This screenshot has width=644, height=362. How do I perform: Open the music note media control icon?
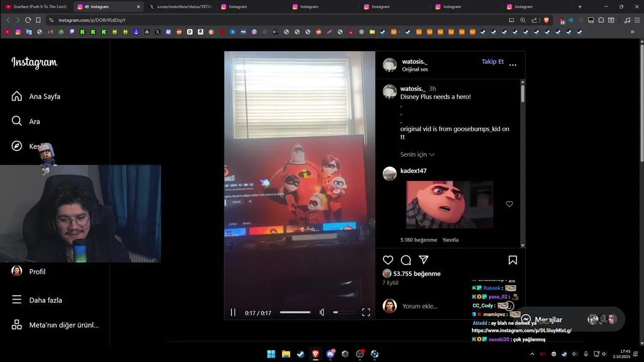627,20
